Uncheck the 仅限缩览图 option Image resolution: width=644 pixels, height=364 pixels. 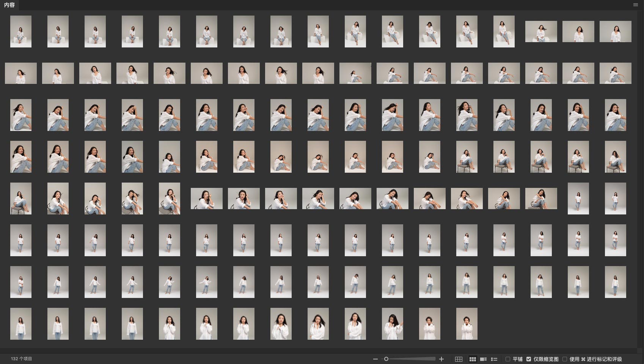[x=529, y=359]
